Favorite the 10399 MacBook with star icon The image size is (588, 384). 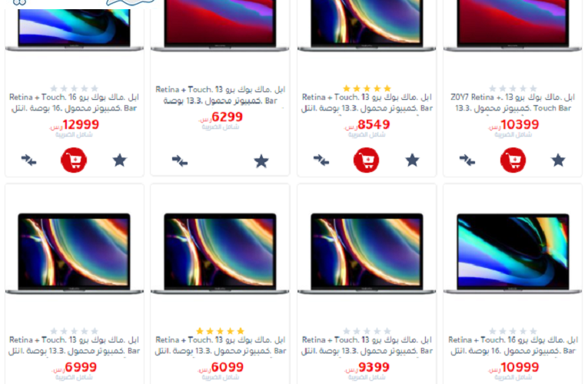point(558,161)
